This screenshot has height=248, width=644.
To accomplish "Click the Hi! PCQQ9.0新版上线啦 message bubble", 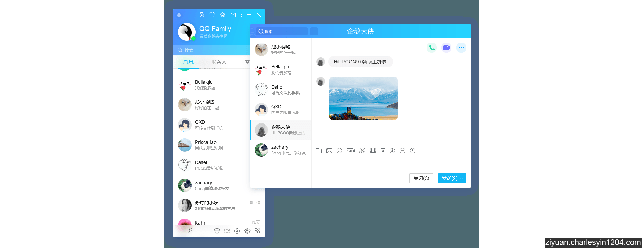I will click(361, 62).
